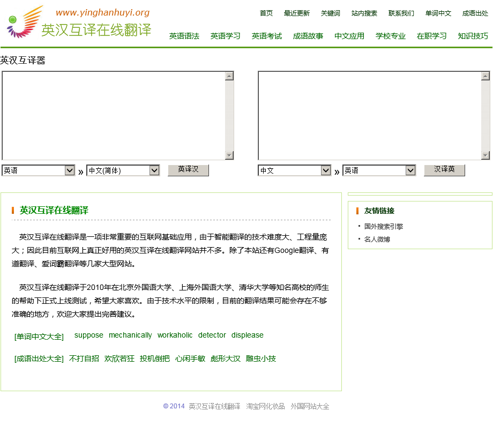Click the word link detector

point(212,335)
